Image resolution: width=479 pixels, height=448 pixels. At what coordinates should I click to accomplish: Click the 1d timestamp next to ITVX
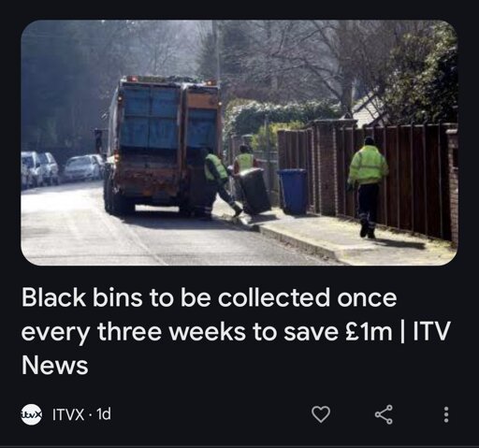[104, 414]
